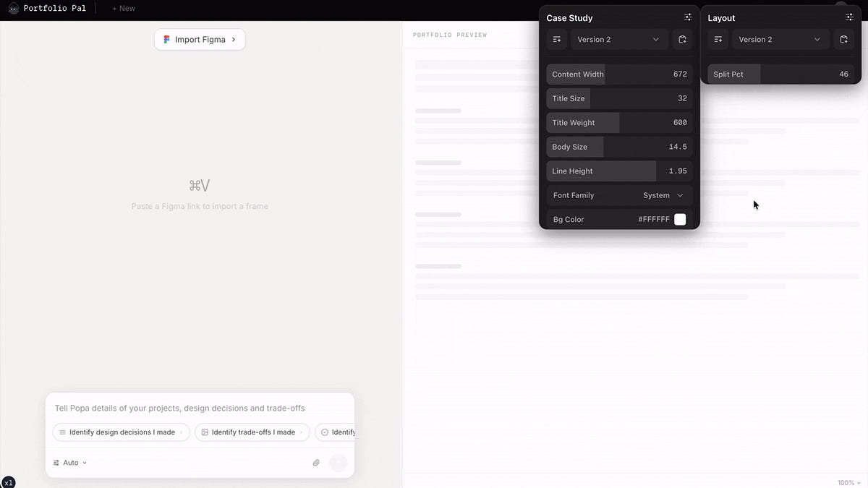Viewport: 868px width, 488px height.
Task: Click the Layout panel title
Action: coord(721,18)
